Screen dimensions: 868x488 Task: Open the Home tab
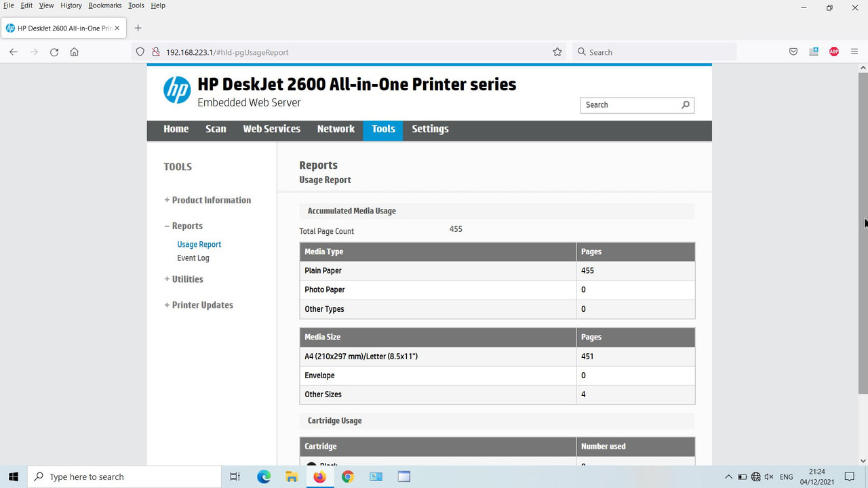176,129
